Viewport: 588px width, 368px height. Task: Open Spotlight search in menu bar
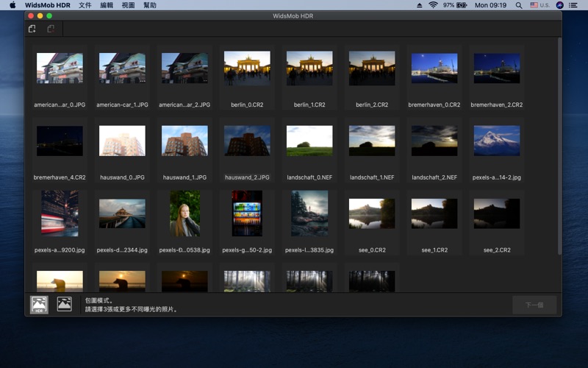pos(520,5)
